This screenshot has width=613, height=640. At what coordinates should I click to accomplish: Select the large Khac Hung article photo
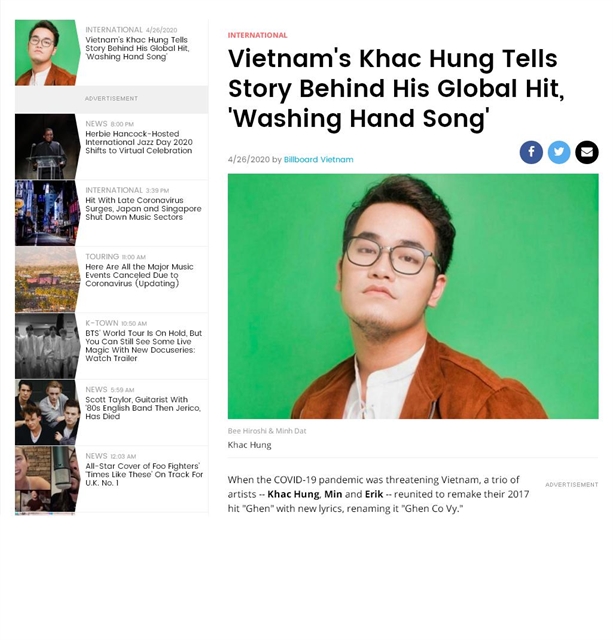tap(413, 296)
